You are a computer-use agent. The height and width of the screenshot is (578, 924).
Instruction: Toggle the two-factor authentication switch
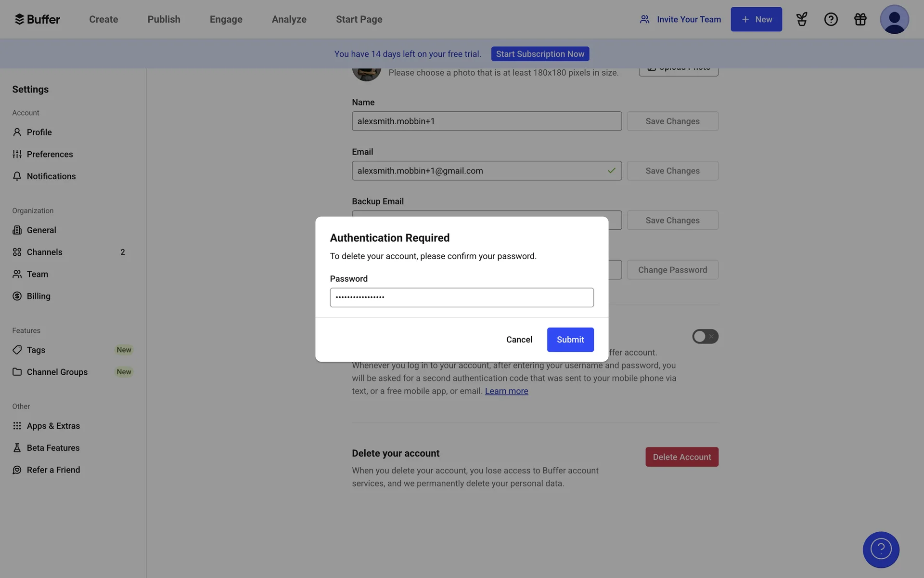click(705, 336)
